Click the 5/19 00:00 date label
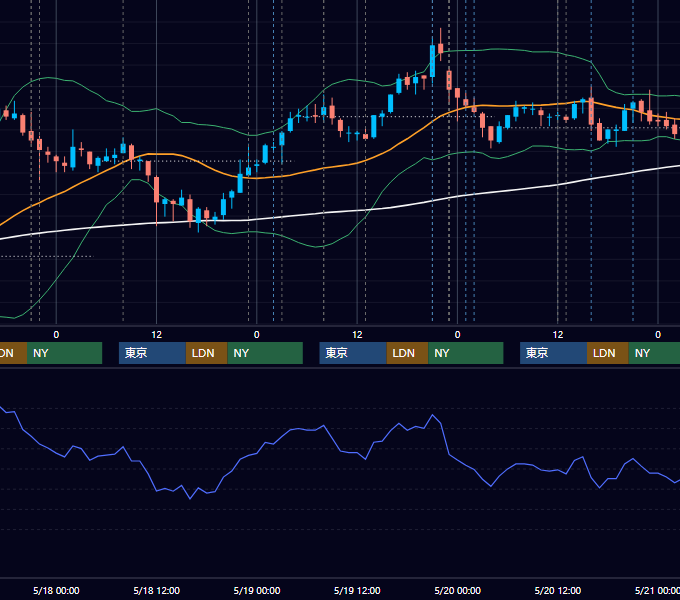 (257, 590)
